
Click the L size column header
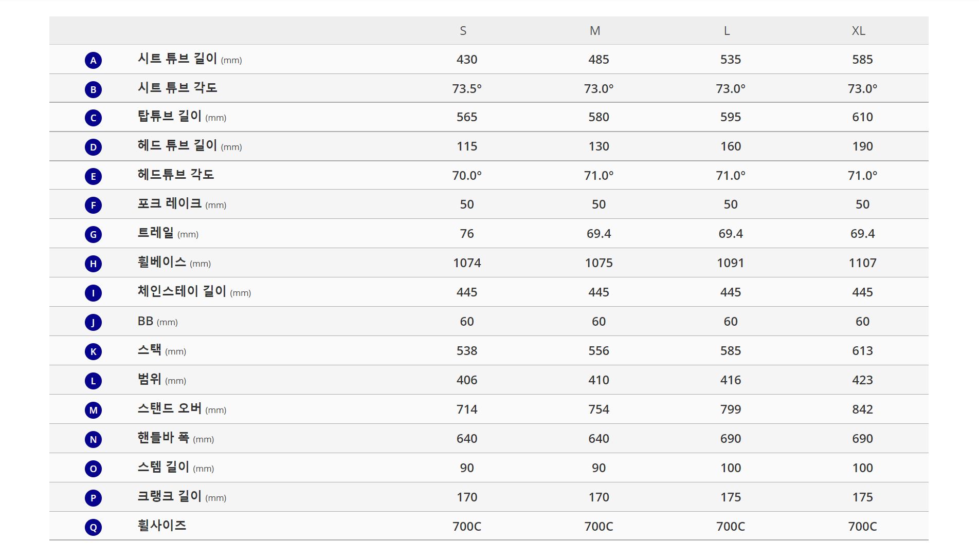pos(727,31)
